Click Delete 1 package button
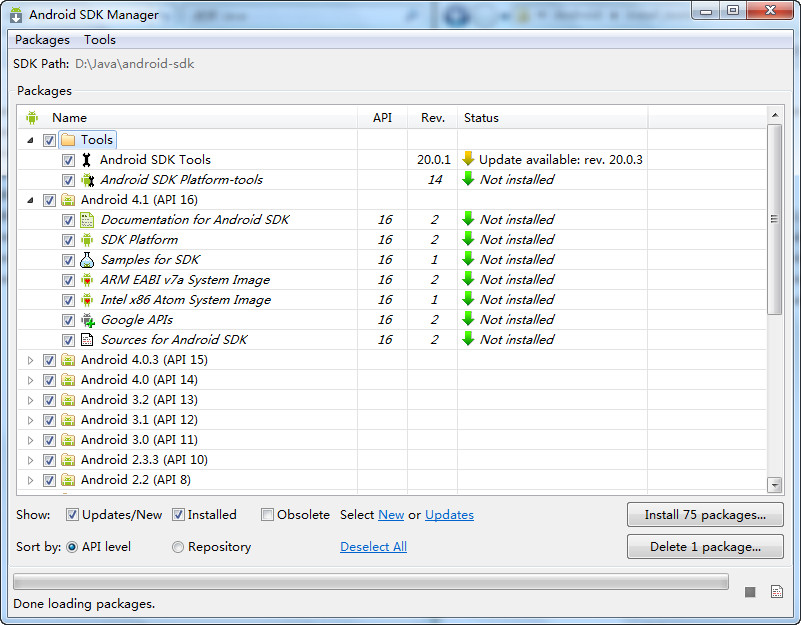The image size is (801, 625). tap(705, 547)
